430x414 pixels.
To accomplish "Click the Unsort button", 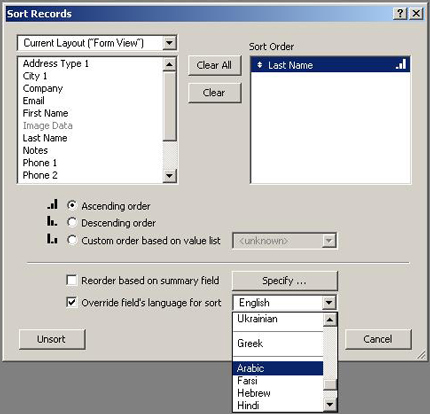I will [x=52, y=339].
